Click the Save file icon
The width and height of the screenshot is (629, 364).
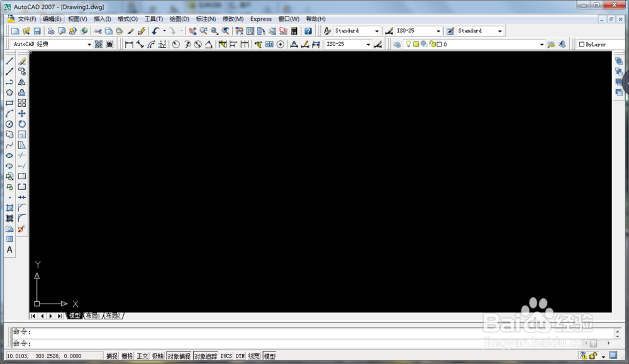pos(37,31)
